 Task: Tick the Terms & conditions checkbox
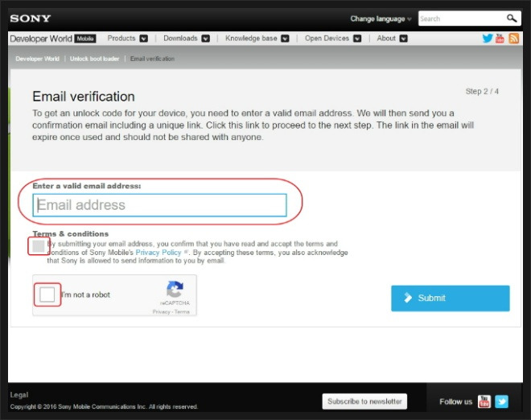[39, 246]
